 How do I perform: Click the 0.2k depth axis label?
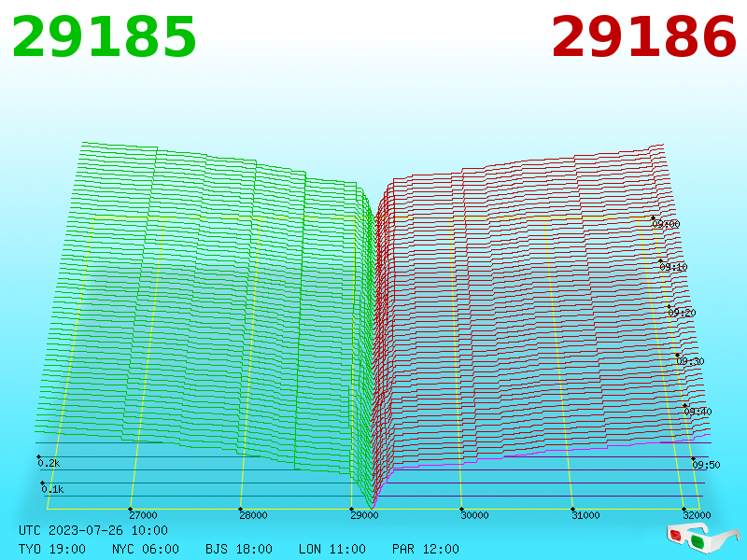click(x=49, y=463)
